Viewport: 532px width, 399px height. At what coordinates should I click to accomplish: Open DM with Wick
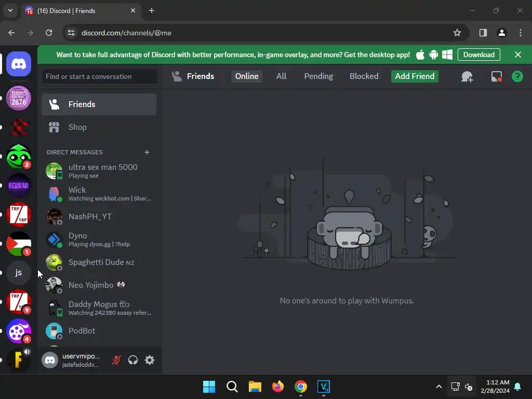coord(99,194)
